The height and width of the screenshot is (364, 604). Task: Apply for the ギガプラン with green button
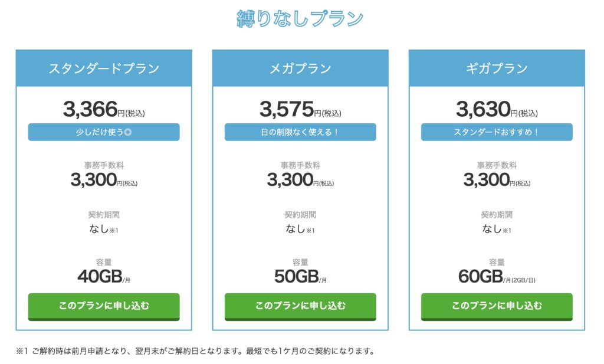[x=497, y=307]
